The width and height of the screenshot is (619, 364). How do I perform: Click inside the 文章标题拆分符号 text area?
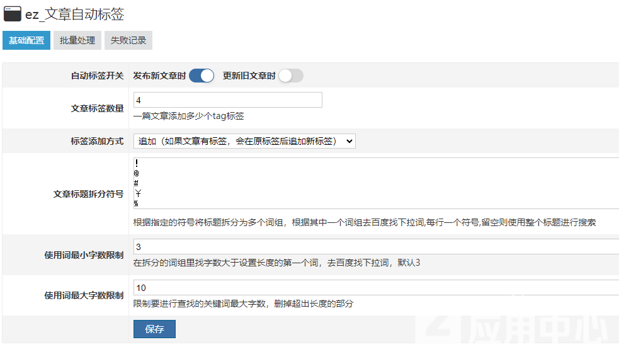click(376, 183)
